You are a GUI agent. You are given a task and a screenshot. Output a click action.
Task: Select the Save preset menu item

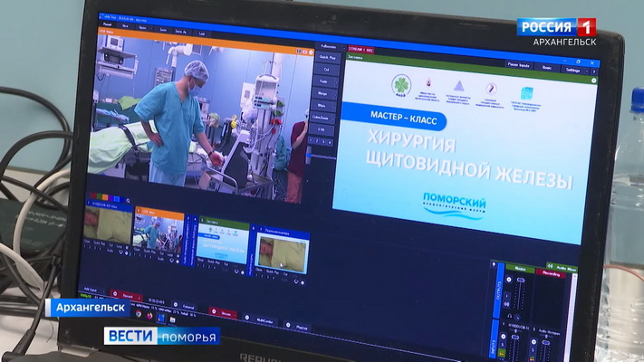click(x=162, y=30)
